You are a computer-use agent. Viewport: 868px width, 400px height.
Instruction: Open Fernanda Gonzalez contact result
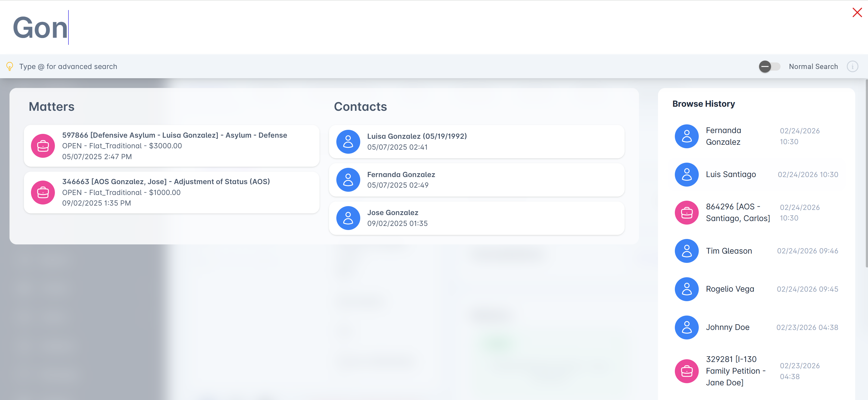coord(401,174)
